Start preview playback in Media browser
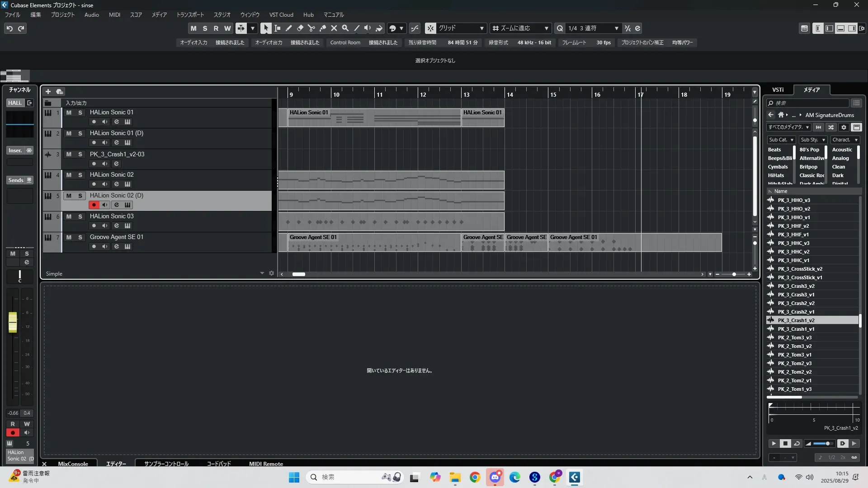Viewport: 868px width, 488px height. click(774, 444)
